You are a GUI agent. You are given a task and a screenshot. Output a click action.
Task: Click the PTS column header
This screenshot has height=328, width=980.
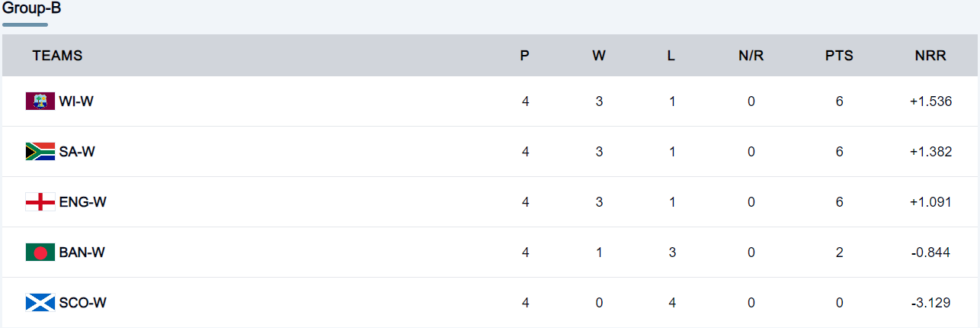click(839, 56)
